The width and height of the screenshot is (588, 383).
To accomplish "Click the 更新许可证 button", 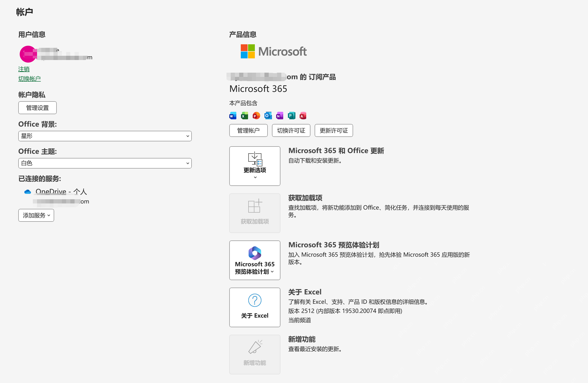I will (334, 130).
